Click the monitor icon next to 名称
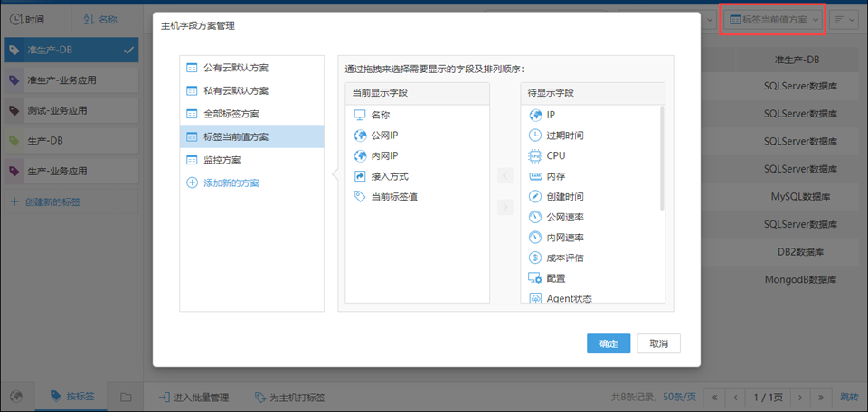This screenshot has width=868, height=412. coord(359,115)
